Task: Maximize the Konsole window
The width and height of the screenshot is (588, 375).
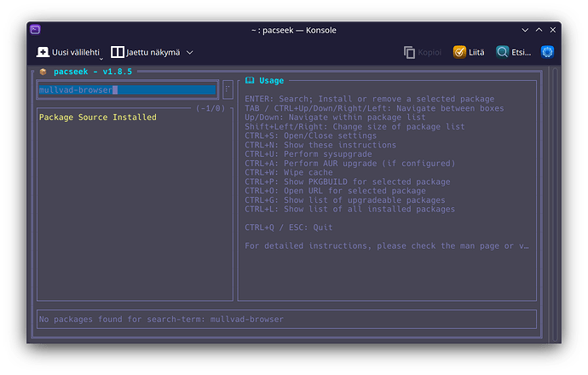Action: [539, 30]
